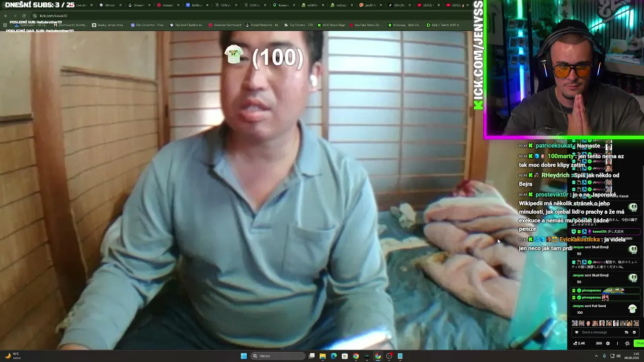This screenshot has width=644, height=362.
Task: Click the Full Send shirt gift icon
Action: (633, 309)
